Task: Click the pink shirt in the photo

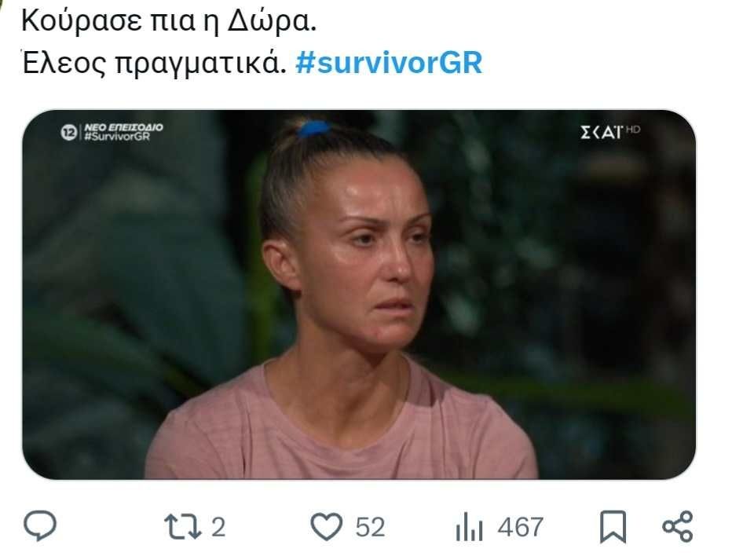Action: (341, 423)
